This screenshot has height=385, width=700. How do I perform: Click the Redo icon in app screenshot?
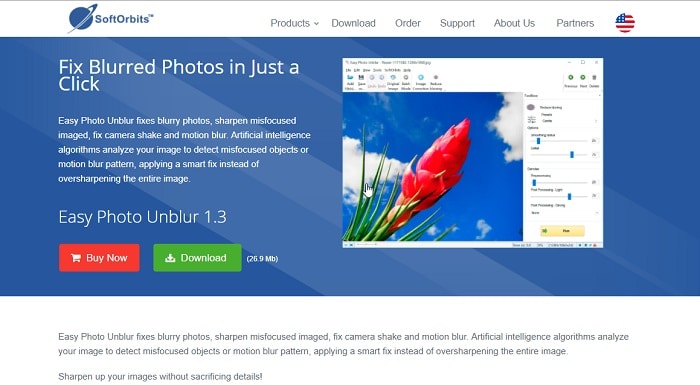(382, 78)
